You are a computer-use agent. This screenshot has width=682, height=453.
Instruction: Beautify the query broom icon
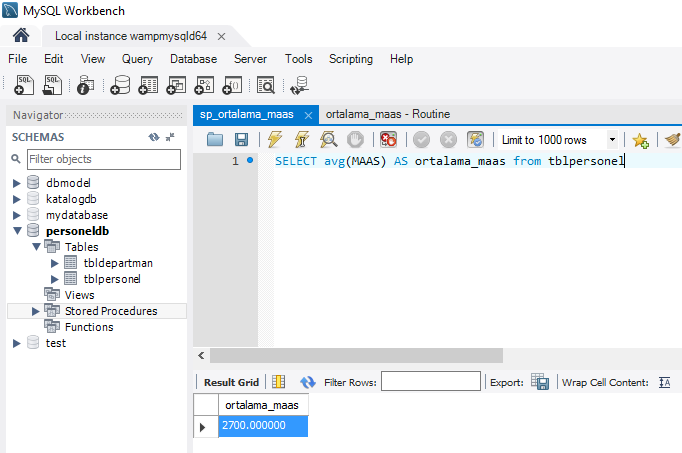[x=672, y=140]
